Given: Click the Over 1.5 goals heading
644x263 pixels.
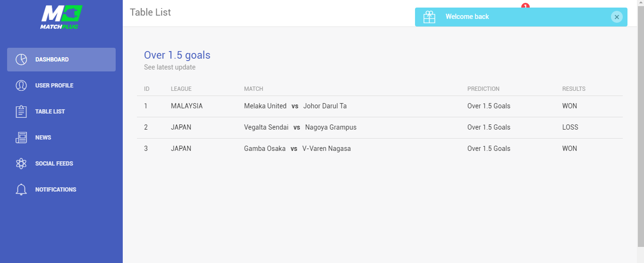Looking at the screenshot, I should tap(177, 55).
